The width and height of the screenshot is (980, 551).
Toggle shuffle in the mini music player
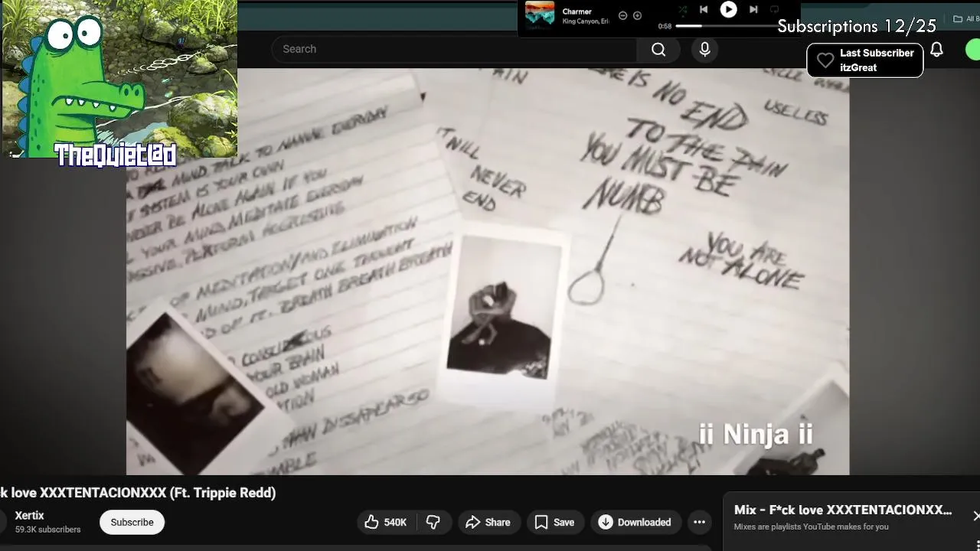coord(682,10)
